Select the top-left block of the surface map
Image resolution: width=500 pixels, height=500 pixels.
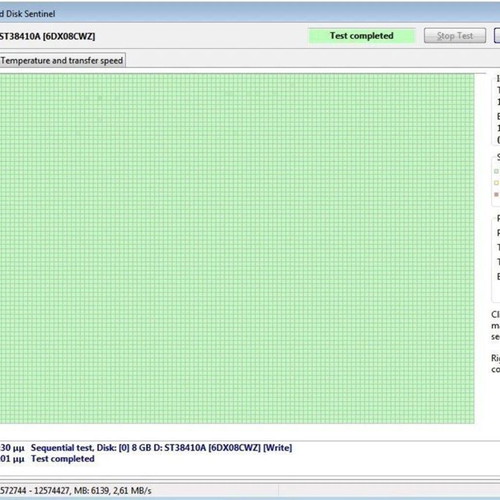(x=2, y=77)
